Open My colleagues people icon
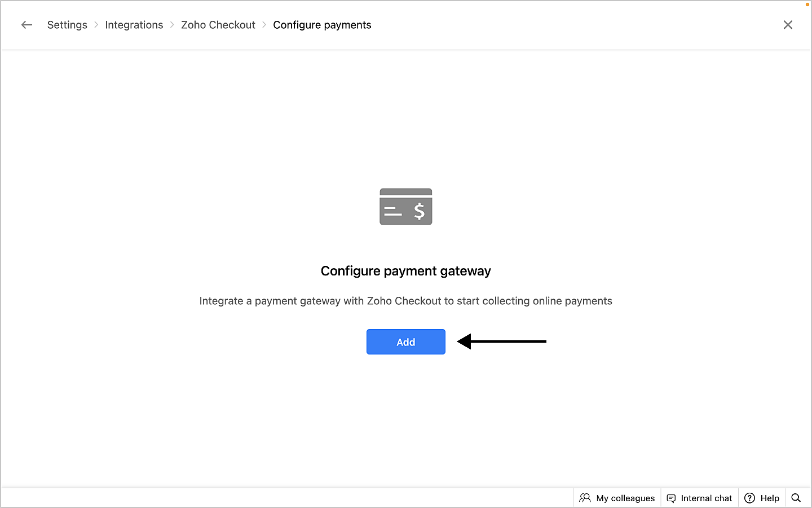 (585, 498)
